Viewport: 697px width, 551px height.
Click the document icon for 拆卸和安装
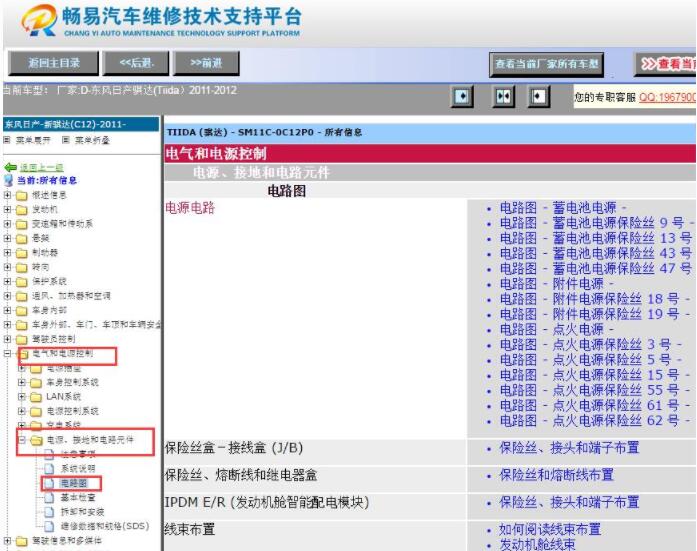tap(49, 512)
